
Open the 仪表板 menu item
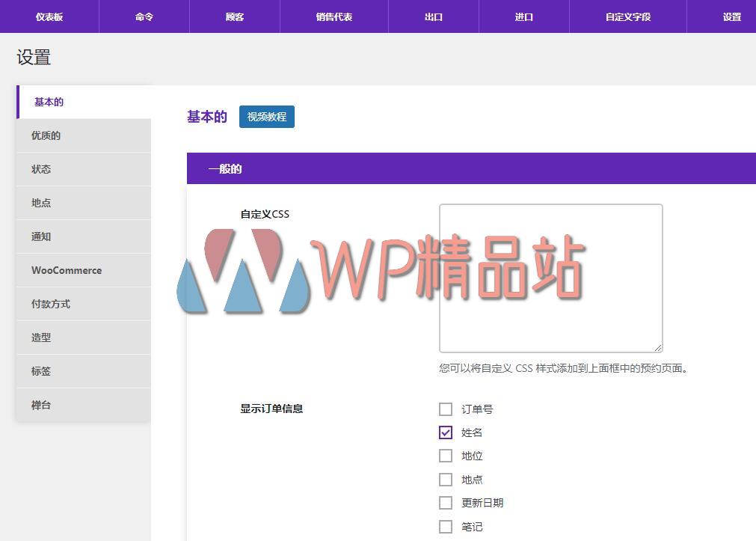(x=48, y=16)
